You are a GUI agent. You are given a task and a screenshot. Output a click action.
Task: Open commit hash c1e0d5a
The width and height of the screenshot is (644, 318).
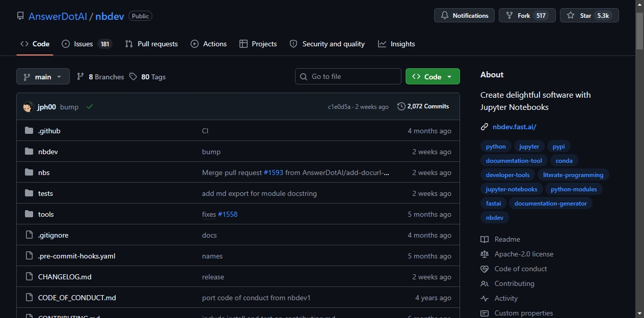(339, 107)
